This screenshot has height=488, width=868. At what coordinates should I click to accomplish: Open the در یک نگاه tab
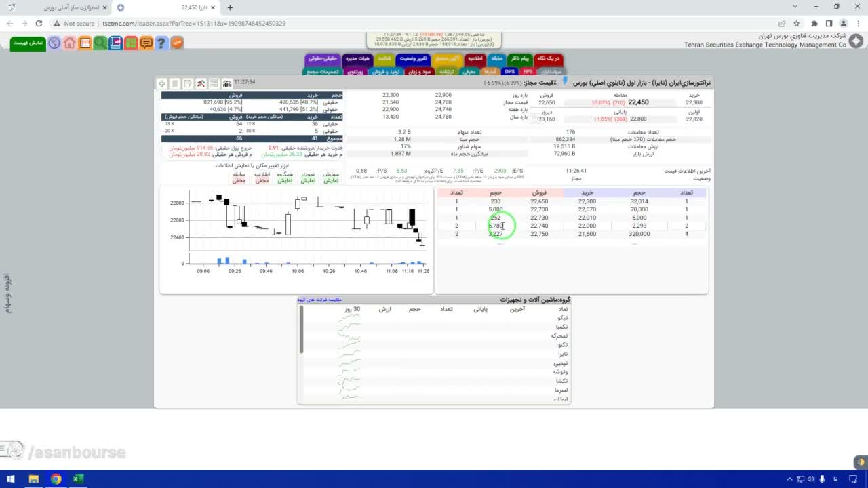(549, 58)
